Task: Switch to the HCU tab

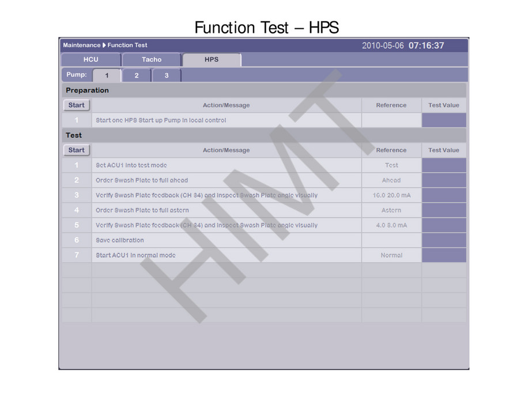Action: (x=91, y=60)
